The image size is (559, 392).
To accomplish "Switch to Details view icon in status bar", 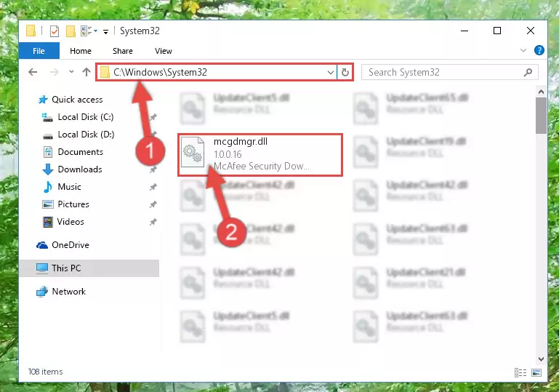I will tap(520, 373).
